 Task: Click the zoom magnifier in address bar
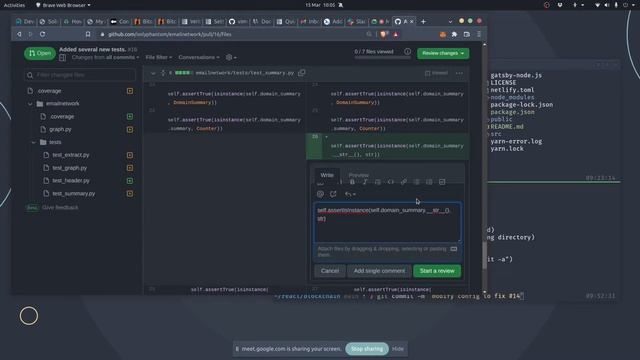pos(369,34)
